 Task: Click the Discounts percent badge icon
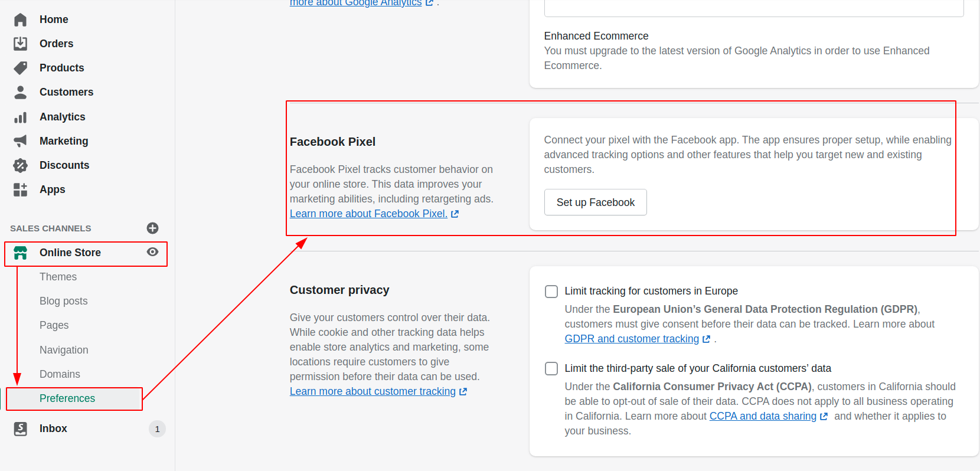[20, 165]
